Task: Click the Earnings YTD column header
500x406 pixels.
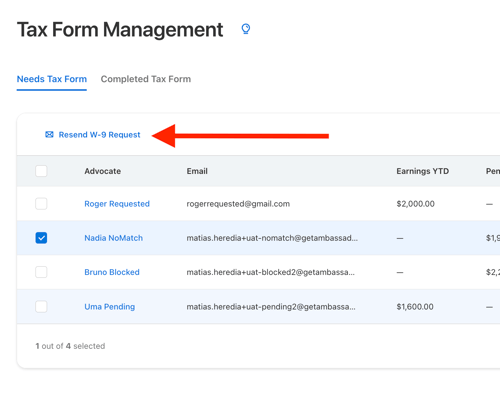Action: coord(423,171)
